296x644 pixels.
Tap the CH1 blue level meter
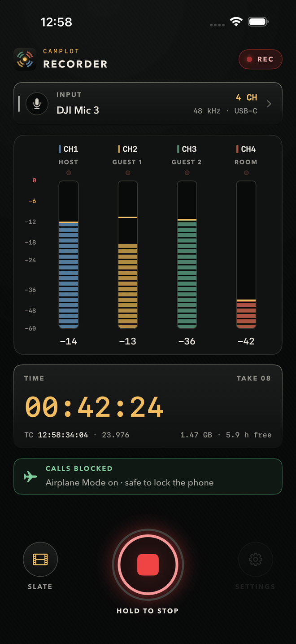pyautogui.click(x=69, y=255)
